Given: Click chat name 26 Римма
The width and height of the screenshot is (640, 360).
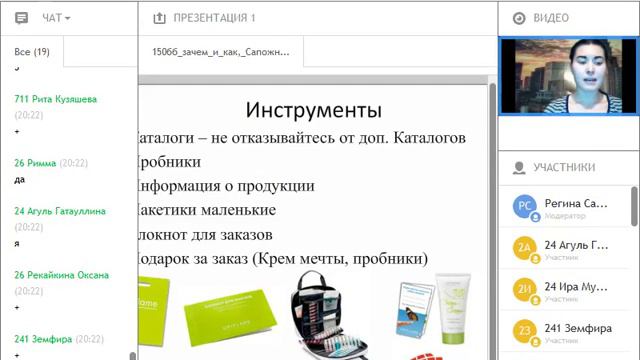Looking at the screenshot, I should click(x=35, y=163).
